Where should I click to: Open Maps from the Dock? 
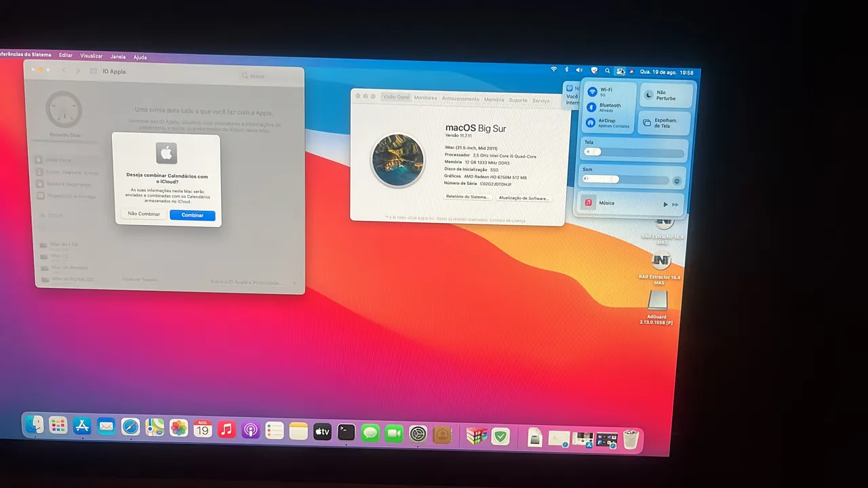tap(155, 427)
